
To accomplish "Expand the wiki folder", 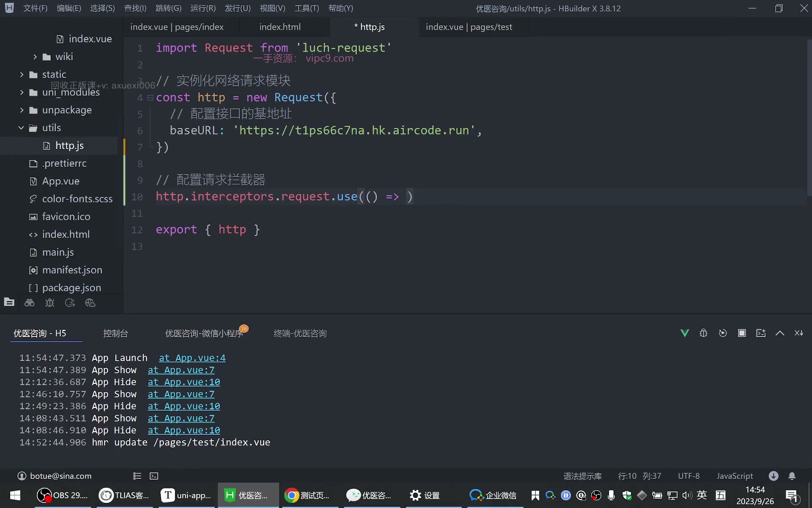I will click(x=35, y=57).
